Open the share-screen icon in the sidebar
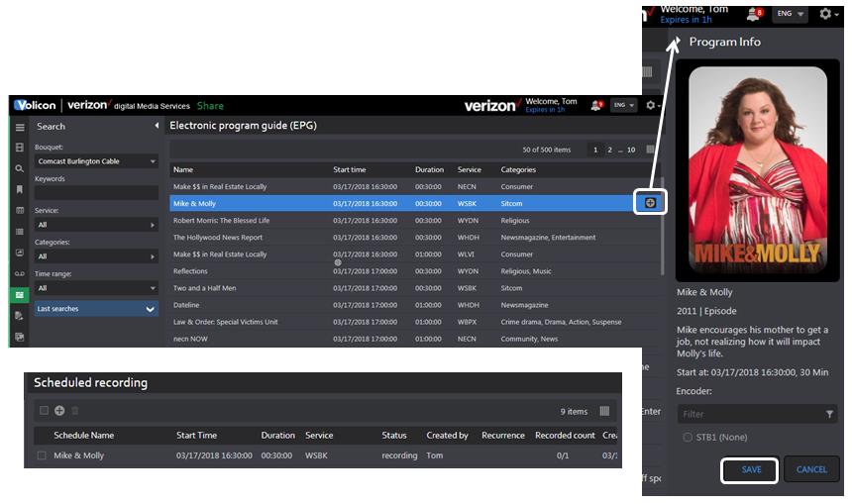Image resolution: width=852 pixels, height=504 pixels. pos(20,252)
